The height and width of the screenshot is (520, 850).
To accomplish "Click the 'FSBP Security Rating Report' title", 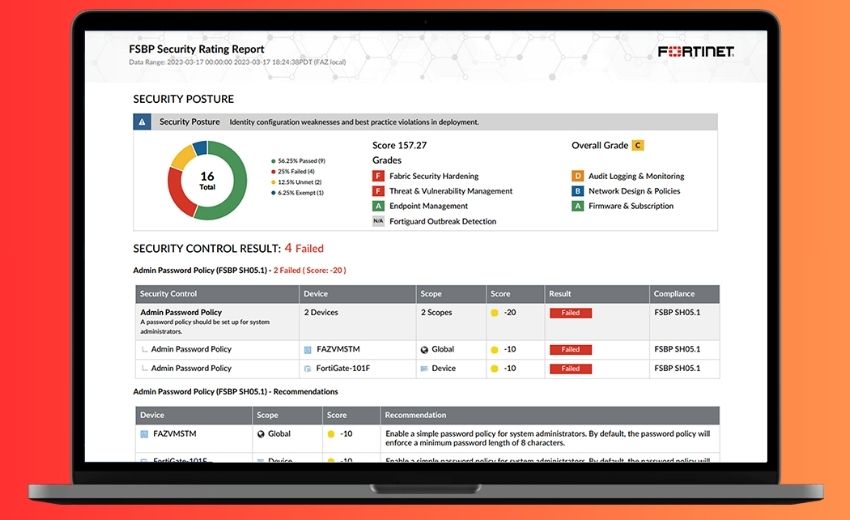I will pos(196,49).
